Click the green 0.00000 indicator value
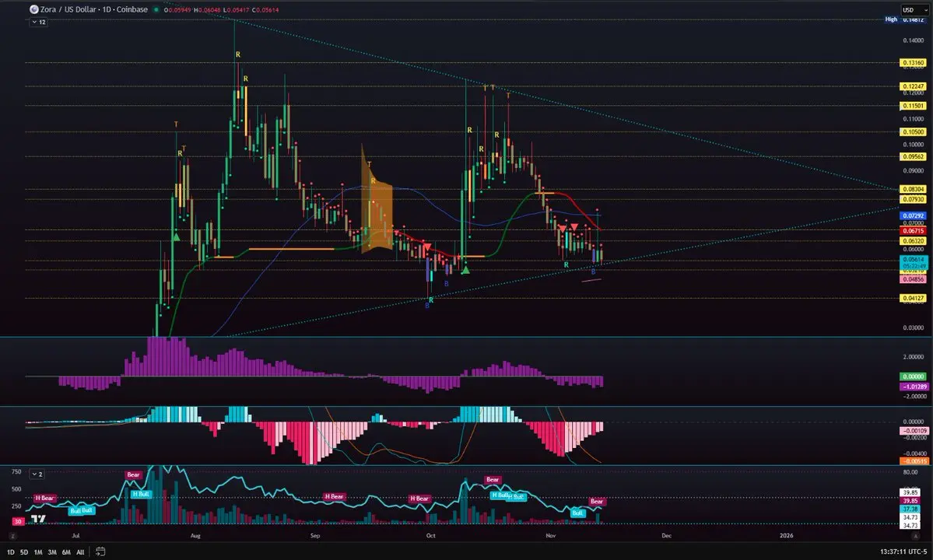 click(x=913, y=376)
